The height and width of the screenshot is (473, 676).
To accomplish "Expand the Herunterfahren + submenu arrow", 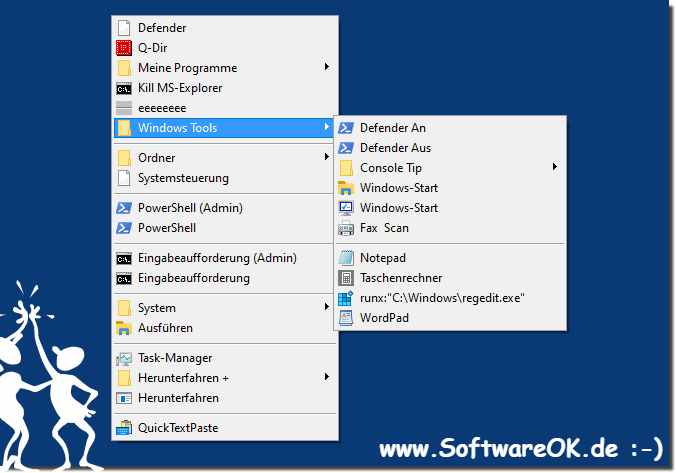I will pyautogui.click(x=327, y=377).
